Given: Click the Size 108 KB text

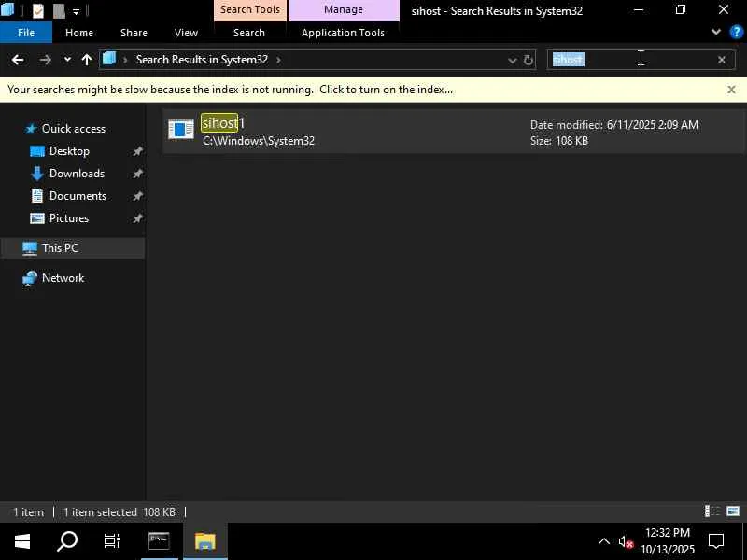Looking at the screenshot, I should click(558, 141).
